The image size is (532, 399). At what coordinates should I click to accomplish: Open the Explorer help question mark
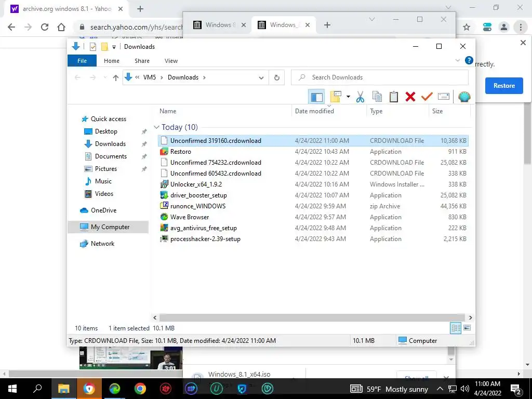point(469,60)
